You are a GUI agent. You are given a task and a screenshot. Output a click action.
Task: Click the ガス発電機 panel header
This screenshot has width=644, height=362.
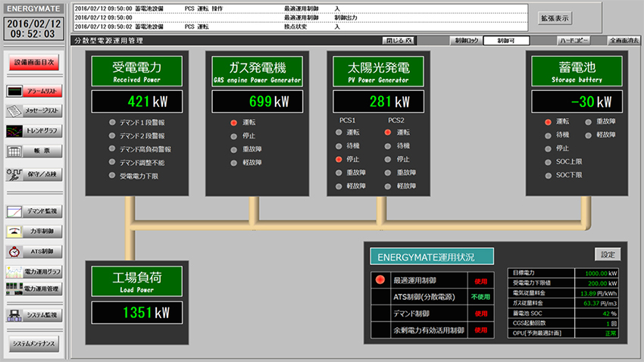[x=257, y=71]
